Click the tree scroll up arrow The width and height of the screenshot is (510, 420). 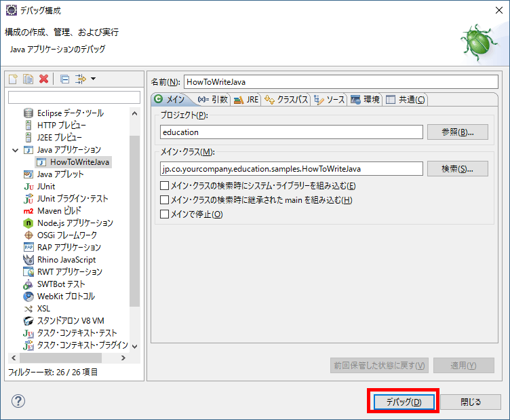click(x=135, y=113)
